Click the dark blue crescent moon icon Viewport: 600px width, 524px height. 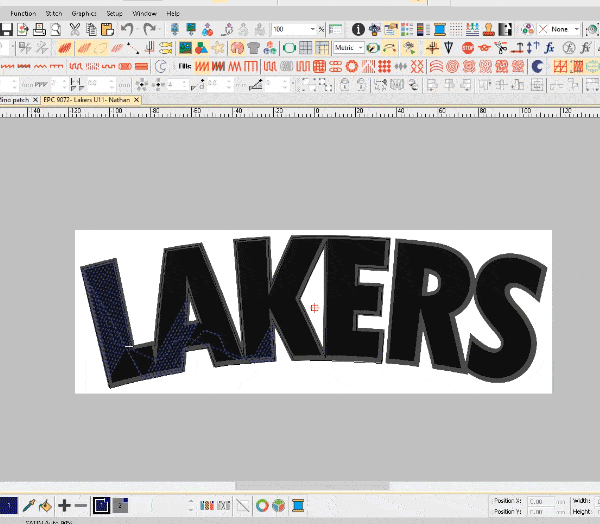[x=537, y=67]
